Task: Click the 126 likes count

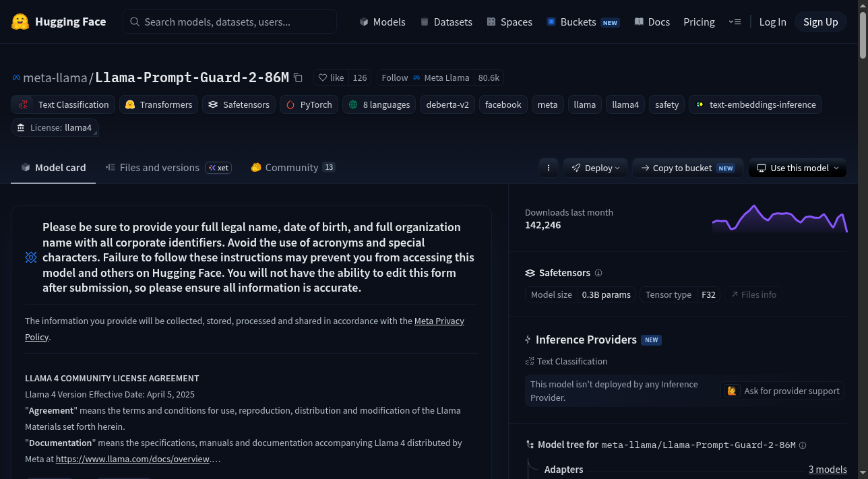Action: tap(360, 77)
